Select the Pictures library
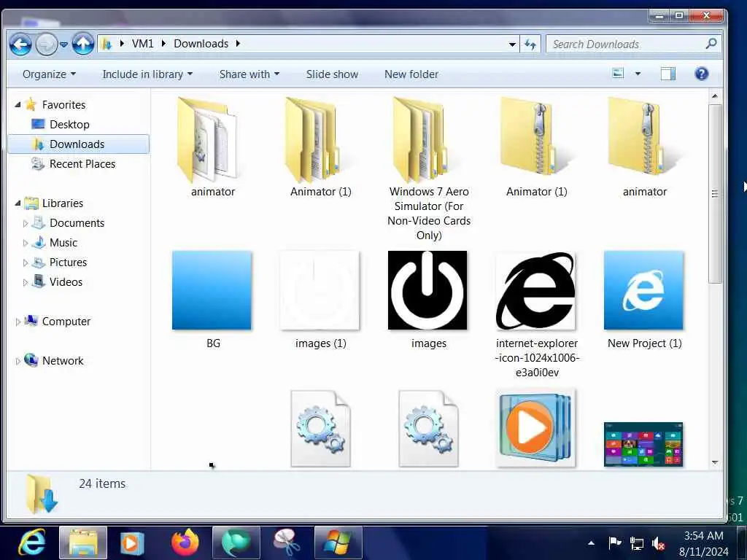Screen dimensions: 747x560 click(68, 262)
